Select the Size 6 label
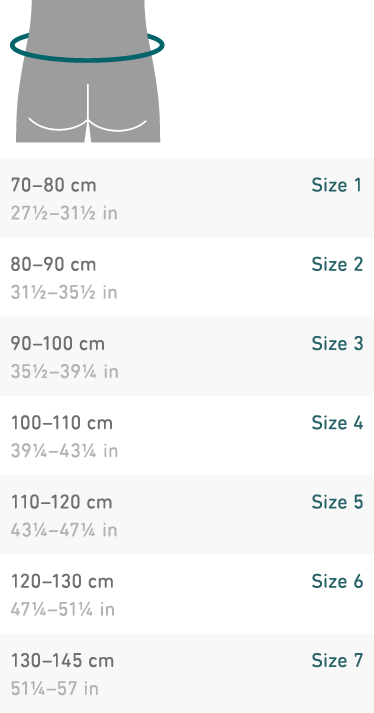This screenshot has width=374, height=713. click(337, 581)
